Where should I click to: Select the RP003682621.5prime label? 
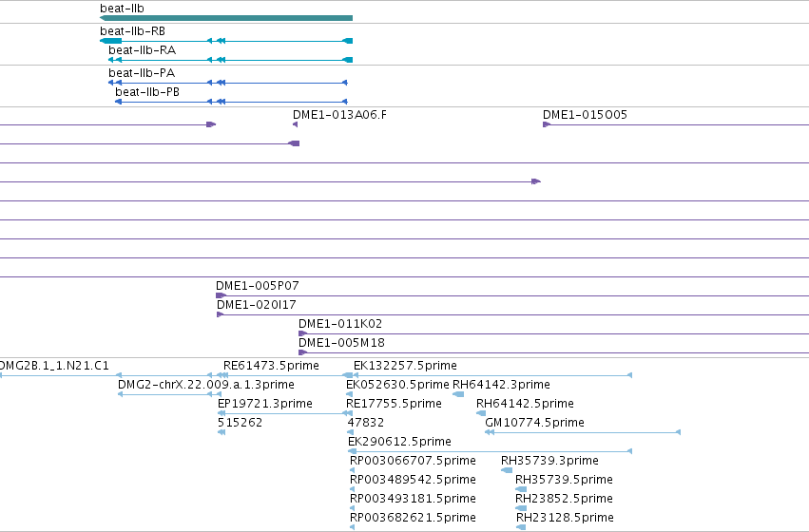tap(413, 517)
